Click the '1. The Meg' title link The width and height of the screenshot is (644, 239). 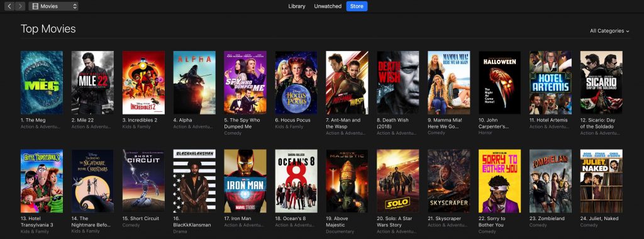click(33, 120)
